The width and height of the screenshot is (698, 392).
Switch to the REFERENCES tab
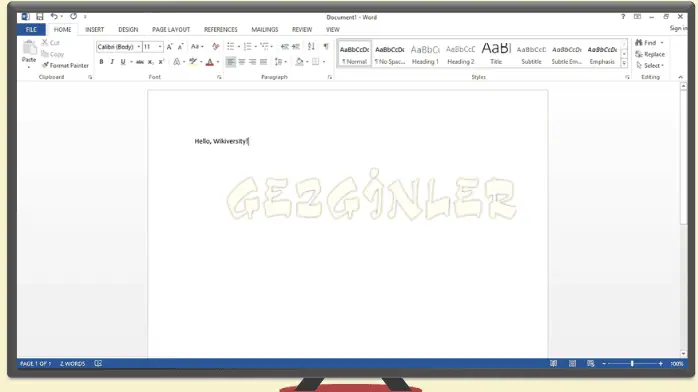coord(221,29)
